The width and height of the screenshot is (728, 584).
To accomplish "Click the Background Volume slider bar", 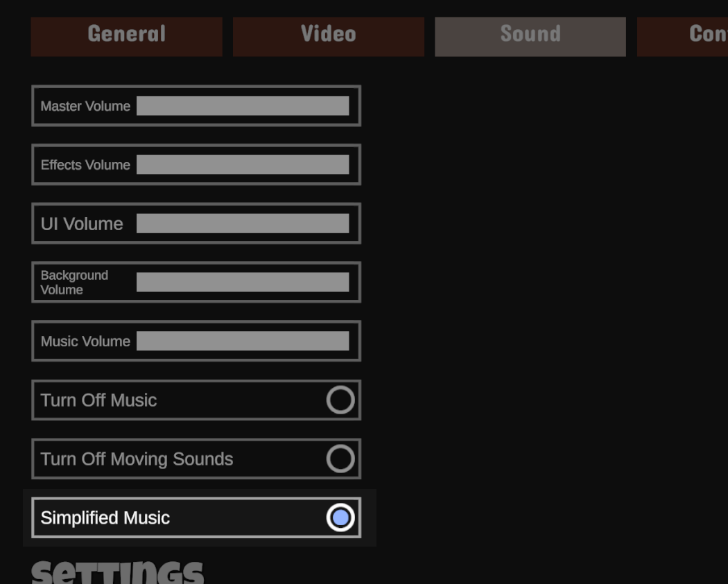I will tap(243, 282).
